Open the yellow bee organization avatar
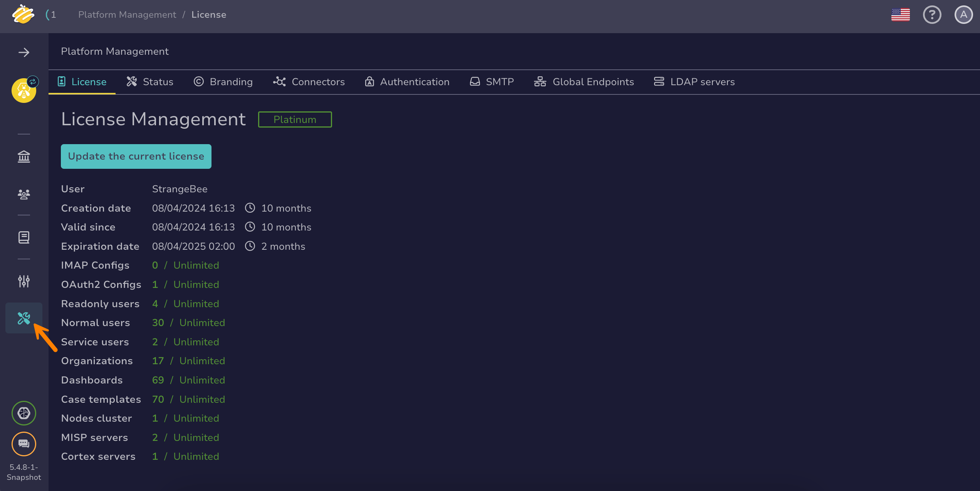The image size is (980, 491). pos(24,90)
